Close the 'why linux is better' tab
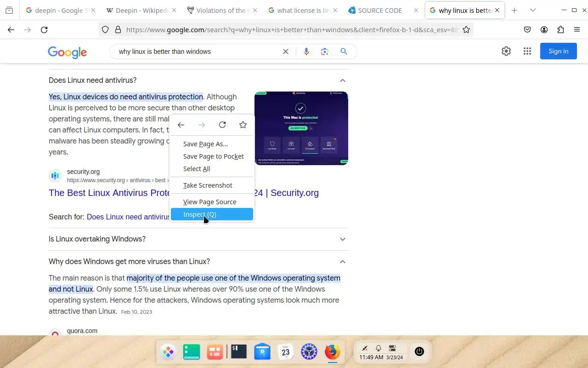This screenshot has height=368, width=588. (x=497, y=10)
